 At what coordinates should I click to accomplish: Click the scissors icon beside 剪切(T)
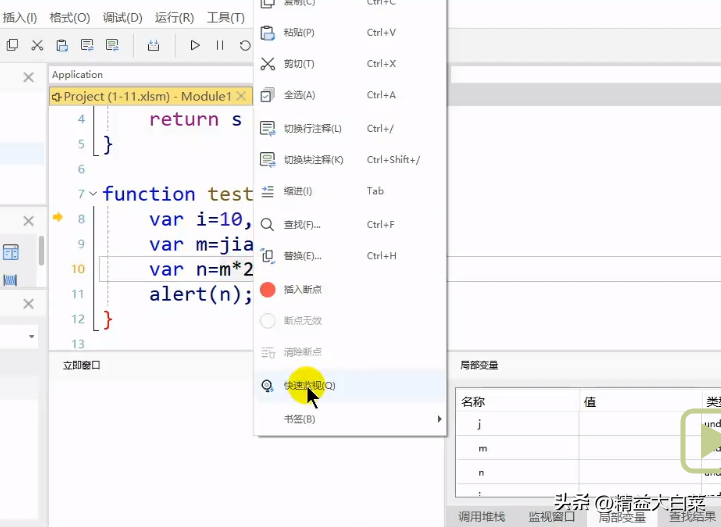[x=268, y=64]
